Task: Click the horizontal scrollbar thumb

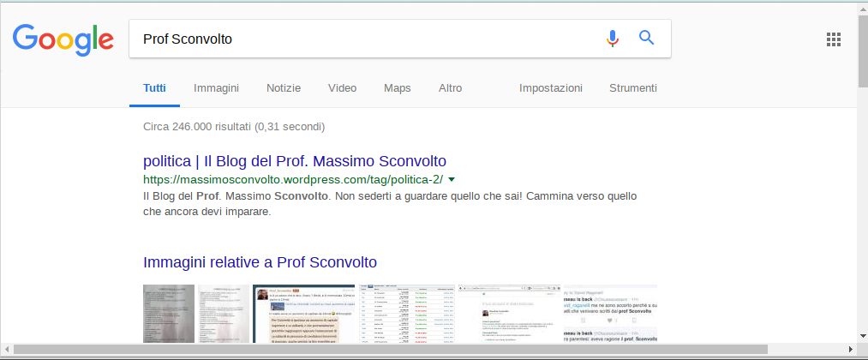Action: point(390,350)
